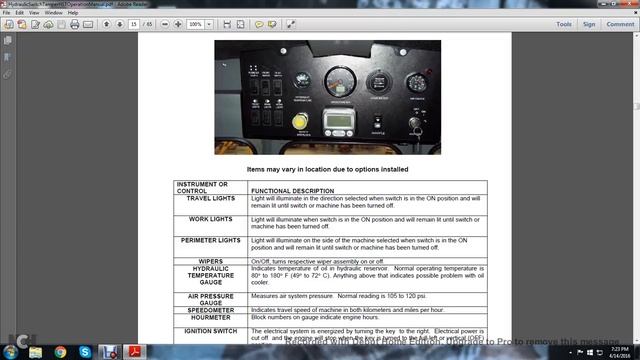Open Skype from the taskbar
This screenshot has height=360, width=640.
[x=85, y=352]
